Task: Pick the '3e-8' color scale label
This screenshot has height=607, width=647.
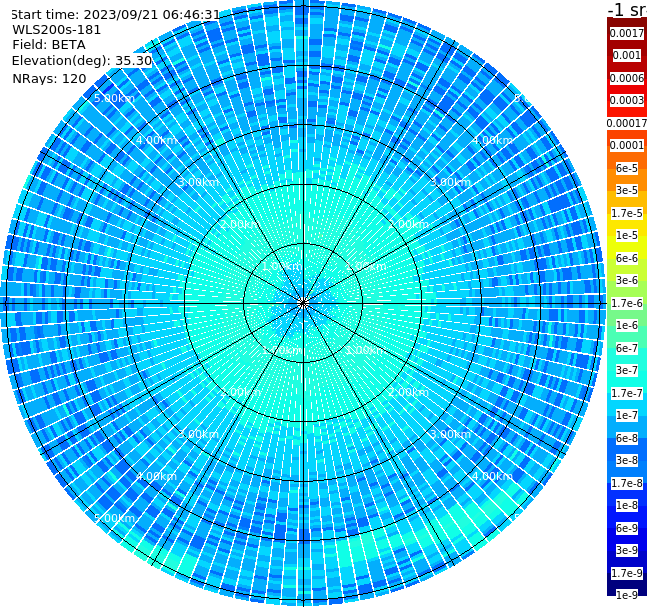Action: tap(627, 461)
